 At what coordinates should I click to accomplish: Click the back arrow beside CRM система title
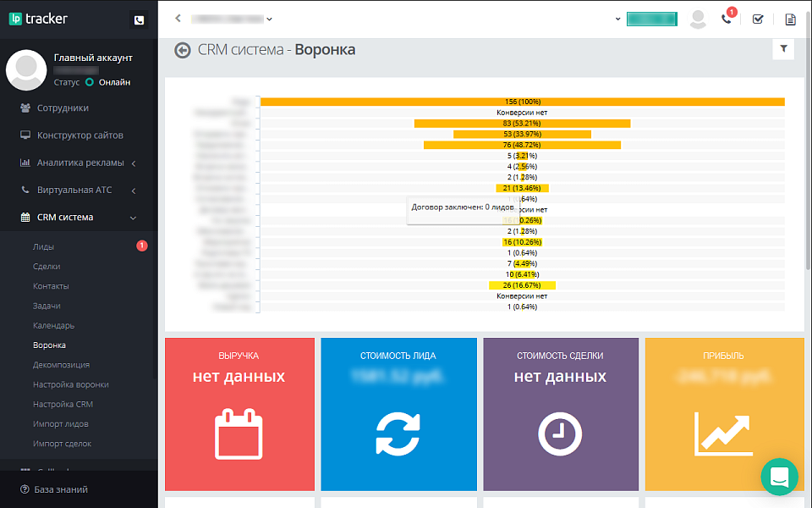(x=183, y=50)
